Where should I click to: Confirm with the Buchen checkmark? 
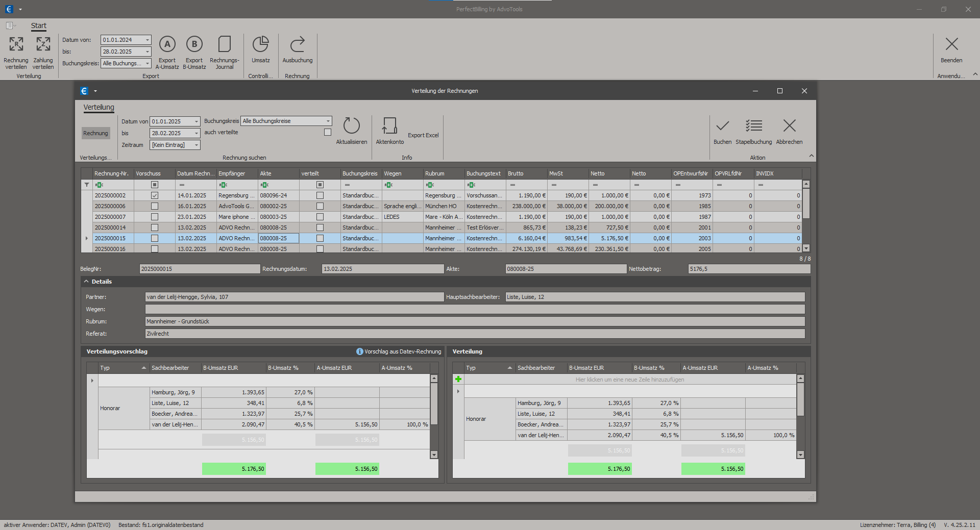pos(722,126)
